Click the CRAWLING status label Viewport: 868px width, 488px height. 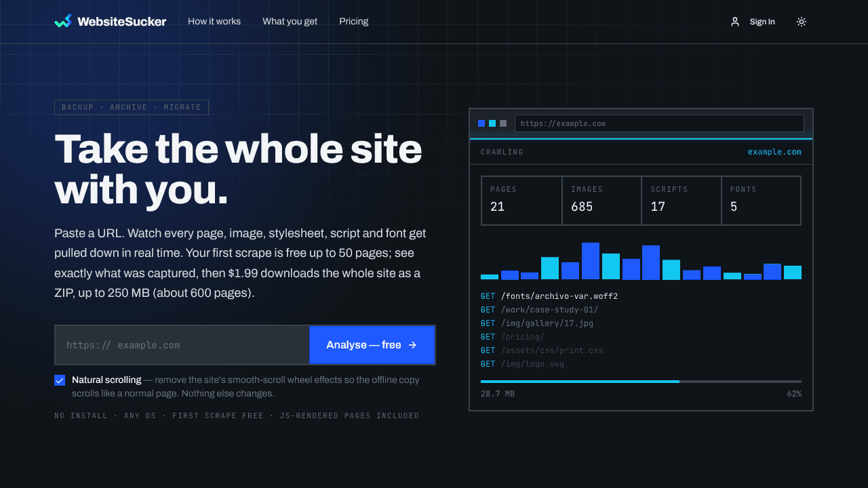[502, 152]
